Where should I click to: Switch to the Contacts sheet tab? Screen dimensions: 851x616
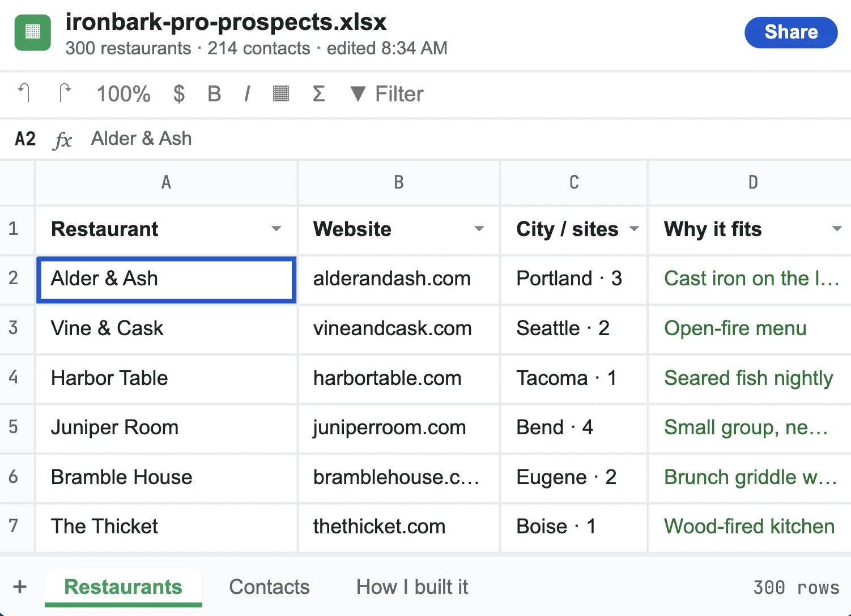point(269,587)
